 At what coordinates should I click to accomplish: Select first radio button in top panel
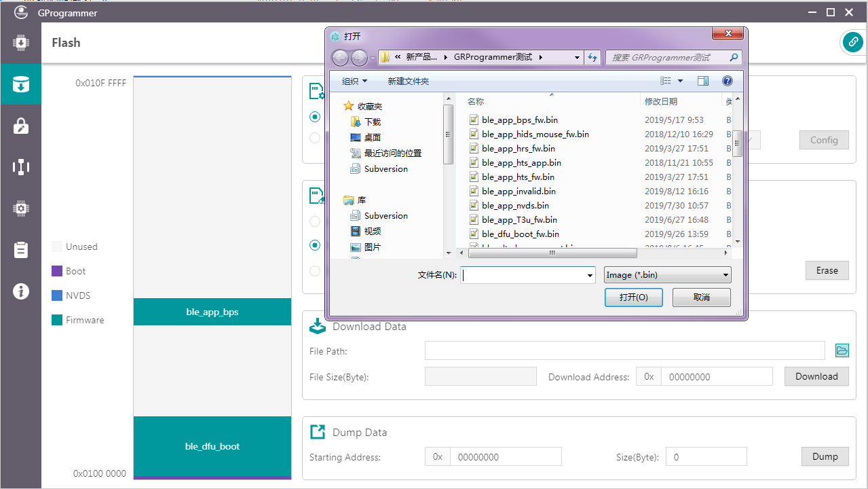point(315,117)
